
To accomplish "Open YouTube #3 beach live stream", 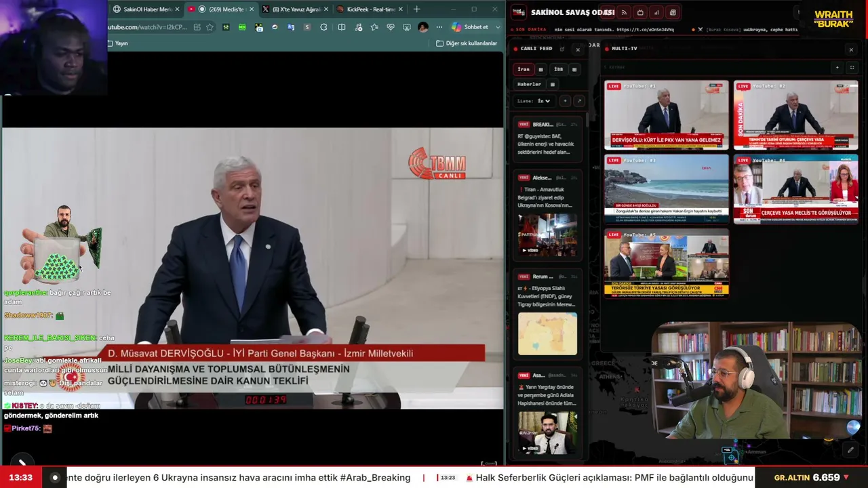I will click(667, 189).
